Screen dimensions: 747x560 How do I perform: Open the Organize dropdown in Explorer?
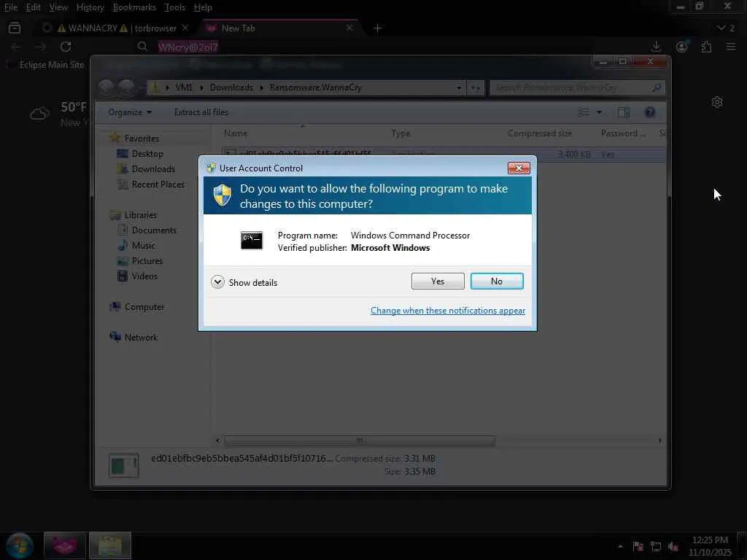click(x=130, y=112)
